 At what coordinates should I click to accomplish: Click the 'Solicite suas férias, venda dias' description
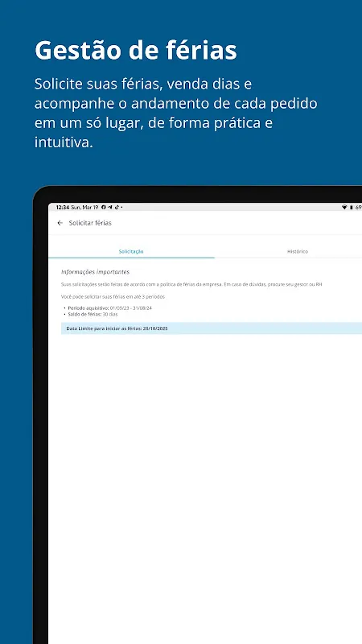(175, 114)
